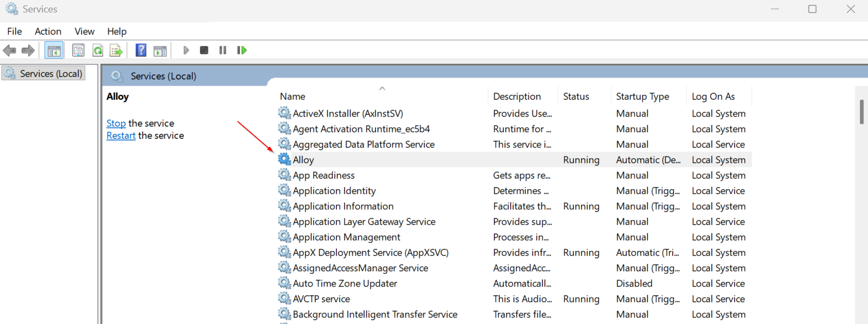Viewport: 868px width, 324px height.
Task: Click the Forward arrow toolbar icon
Action: (x=28, y=50)
